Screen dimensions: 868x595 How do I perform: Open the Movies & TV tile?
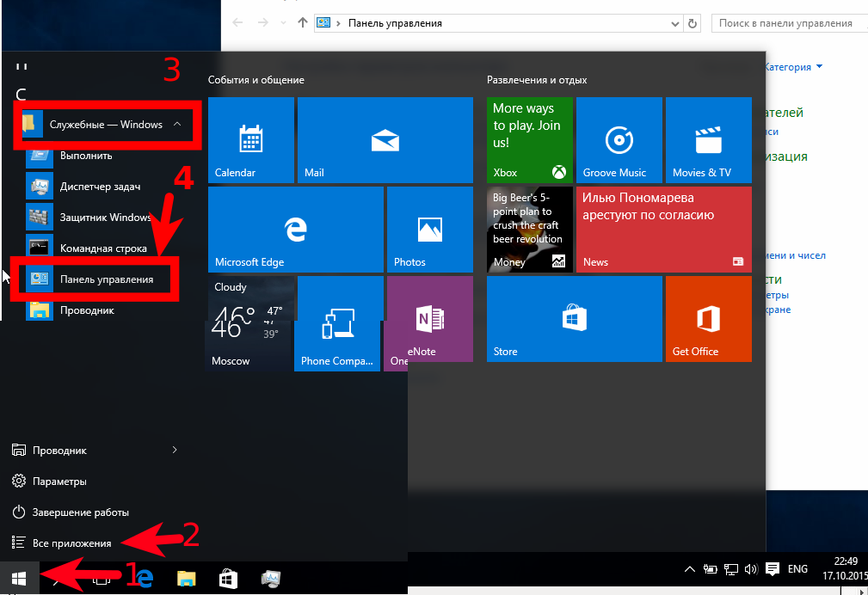coord(709,140)
